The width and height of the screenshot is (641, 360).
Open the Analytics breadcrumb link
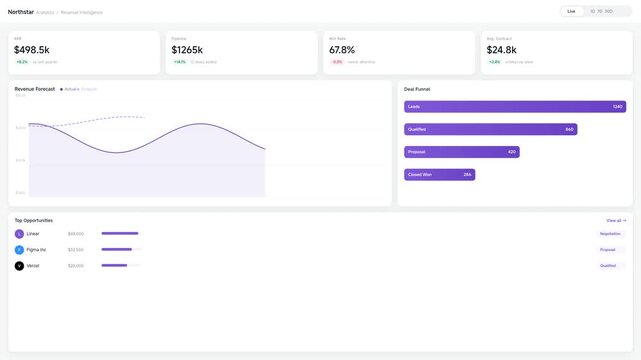point(45,13)
